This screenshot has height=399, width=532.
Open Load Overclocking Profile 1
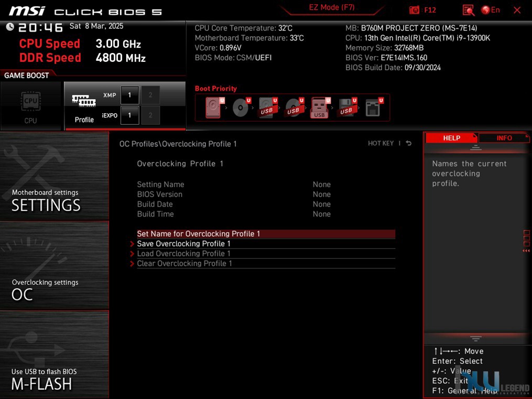pos(266,253)
